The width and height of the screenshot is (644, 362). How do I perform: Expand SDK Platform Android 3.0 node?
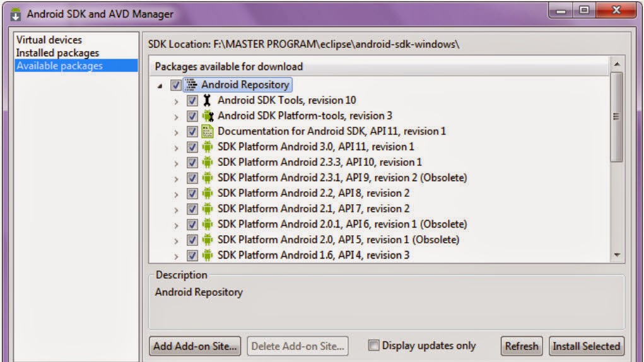coord(176,148)
